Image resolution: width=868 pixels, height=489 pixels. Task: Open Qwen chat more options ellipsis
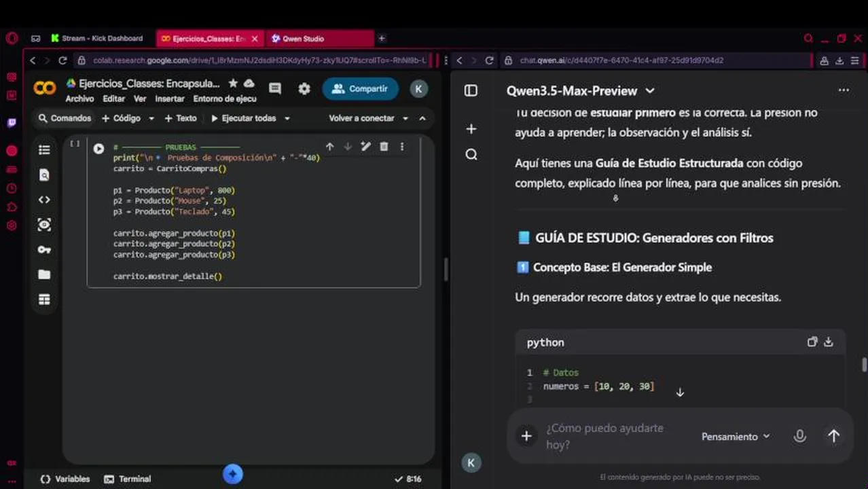click(844, 90)
